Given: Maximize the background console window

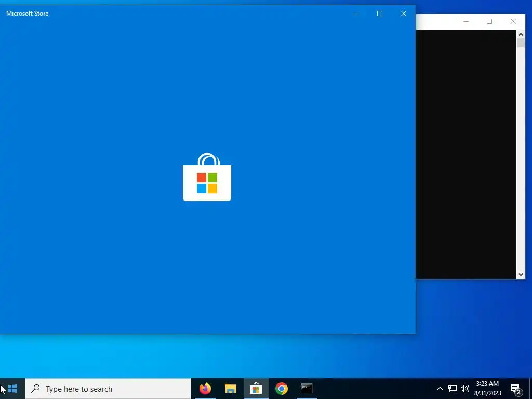Looking at the screenshot, I should tap(489, 21).
